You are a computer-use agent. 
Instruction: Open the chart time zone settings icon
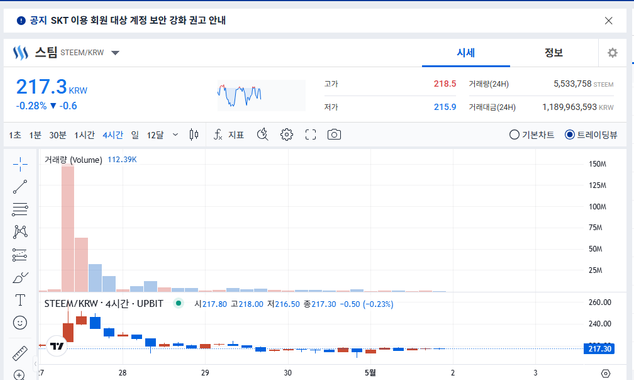pyautogui.click(x=605, y=373)
